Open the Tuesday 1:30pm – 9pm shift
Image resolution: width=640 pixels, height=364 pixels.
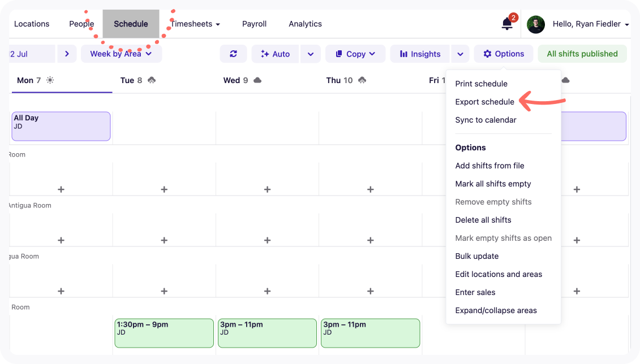pyautogui.click(x=164, y=333)
